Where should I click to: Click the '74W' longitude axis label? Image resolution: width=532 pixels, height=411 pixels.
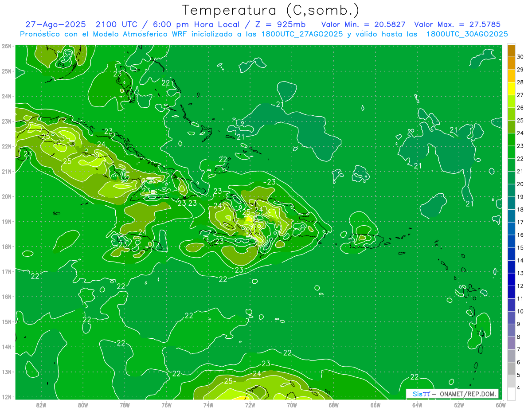click(x=208, y=405)
